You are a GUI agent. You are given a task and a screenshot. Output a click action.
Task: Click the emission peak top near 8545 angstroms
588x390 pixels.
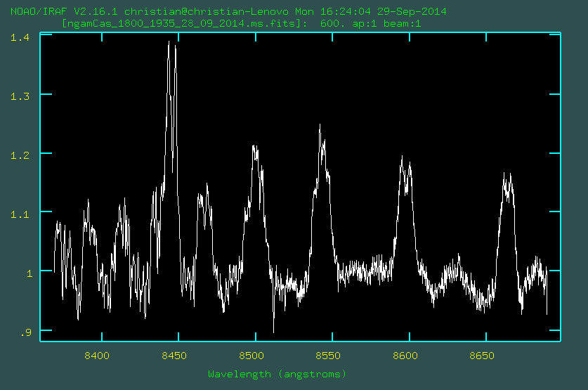(320, 126)
